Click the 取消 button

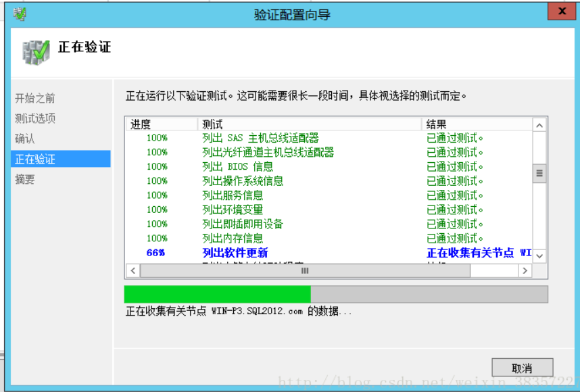[x=522, y=368]
